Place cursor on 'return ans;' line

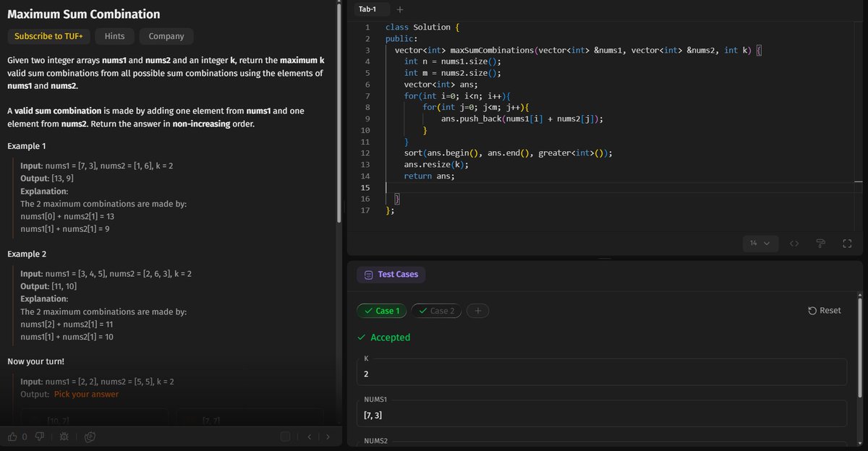(430, 176)
